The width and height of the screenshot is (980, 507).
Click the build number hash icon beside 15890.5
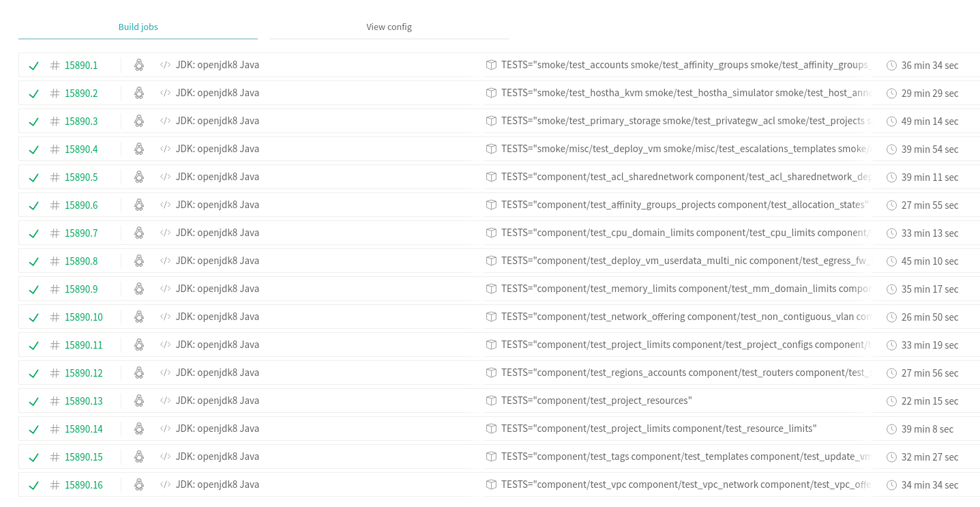pos(55,177)
